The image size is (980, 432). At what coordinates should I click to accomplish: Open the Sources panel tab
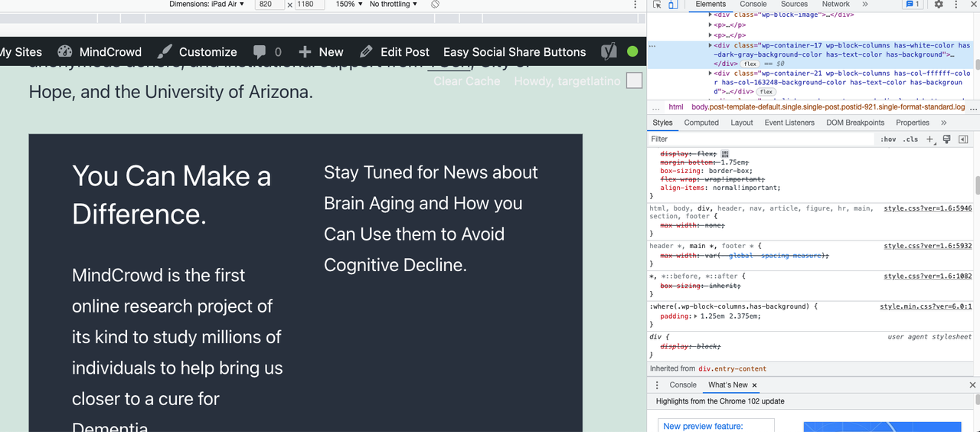pyautogui.click(x=794, y=5)
